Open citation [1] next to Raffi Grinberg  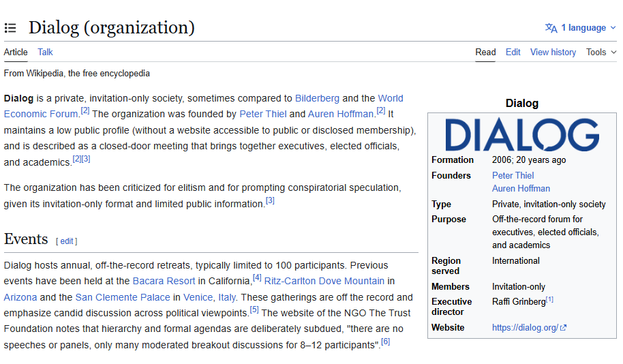[x=549, y=300]
